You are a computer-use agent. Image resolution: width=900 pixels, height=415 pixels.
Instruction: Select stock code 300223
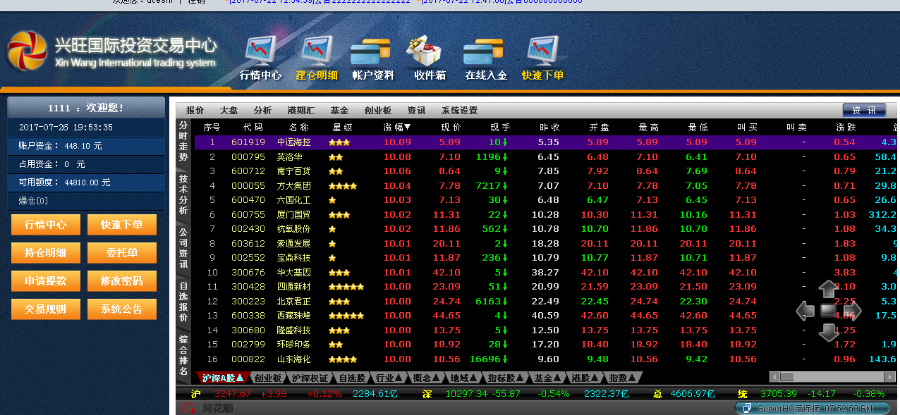pyautogui.click(x=248, y=301)
